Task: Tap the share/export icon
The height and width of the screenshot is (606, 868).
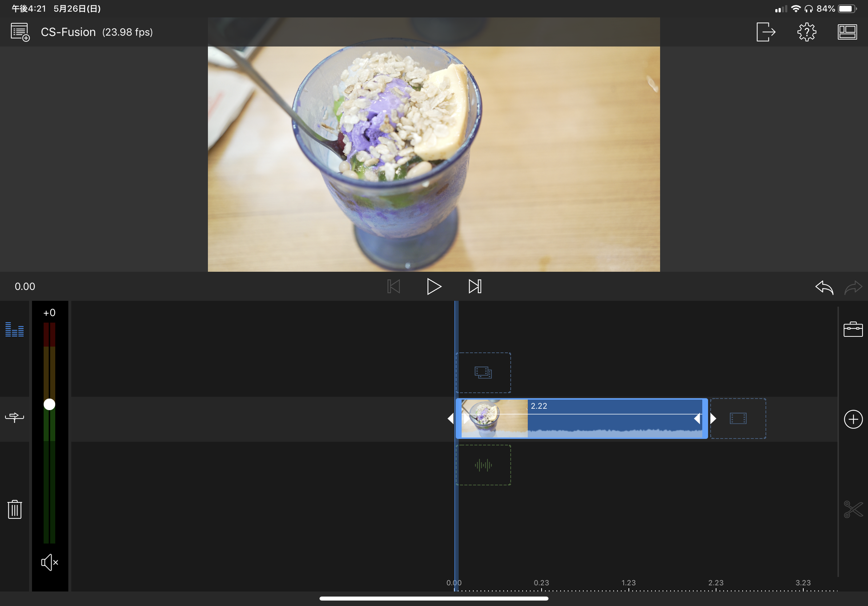Action: click(765, 32)
